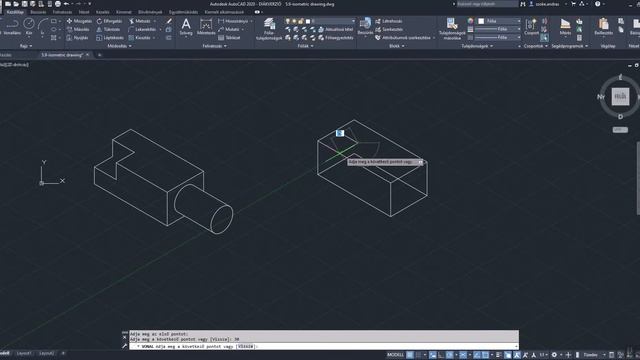Expand the Rajz panel dropdown
The image size is (640, 360).
(26, 46)
